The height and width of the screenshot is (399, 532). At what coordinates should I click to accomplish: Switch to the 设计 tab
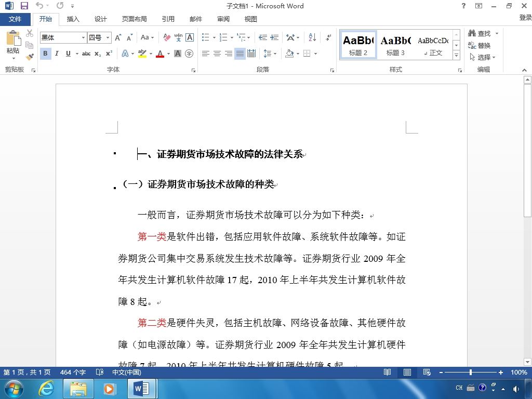click(x=100, y=19)
